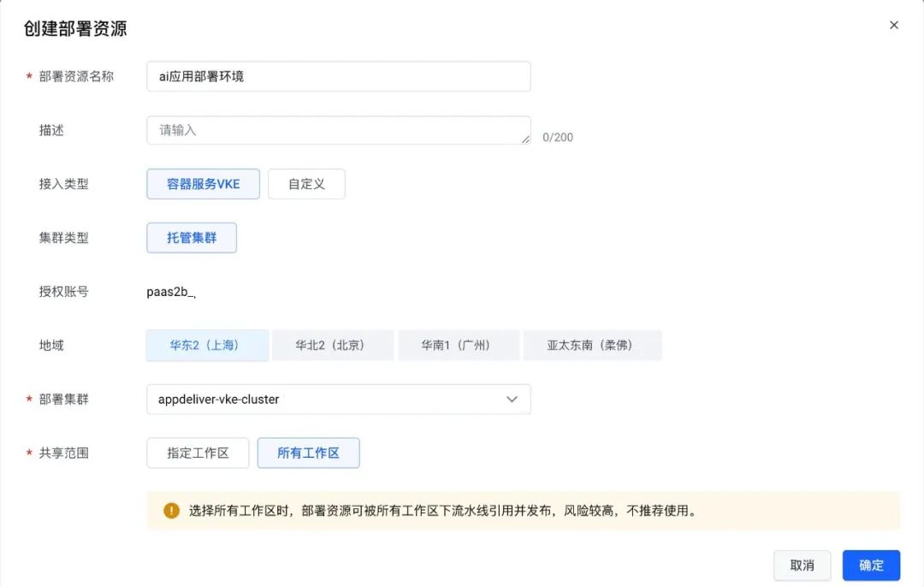Click the warning text about 所有工作区 risk
The image size is (924, 587).
(443, 510)
